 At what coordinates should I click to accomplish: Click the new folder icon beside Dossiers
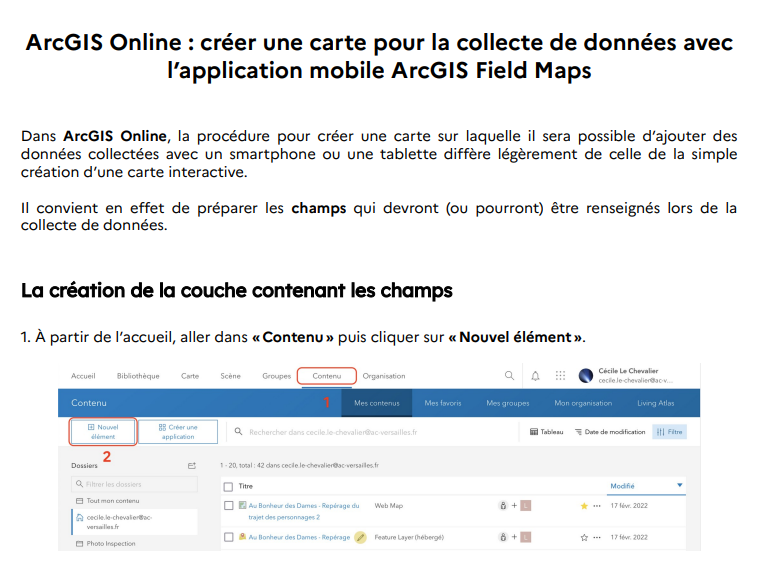(x=192, y=465)
